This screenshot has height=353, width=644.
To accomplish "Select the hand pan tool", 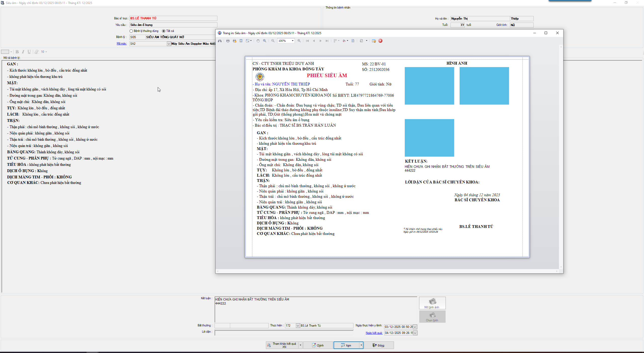I will click(x=258, y=41).
